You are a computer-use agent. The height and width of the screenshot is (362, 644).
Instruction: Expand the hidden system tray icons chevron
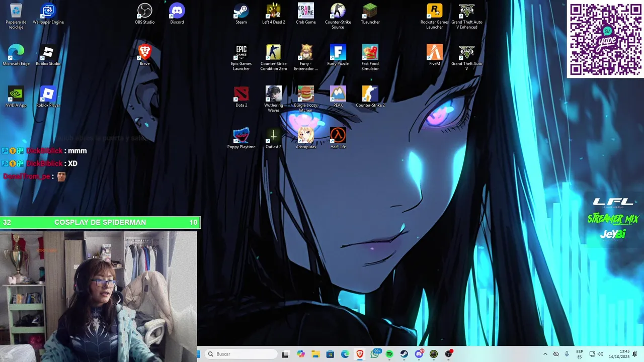tap(545, 354)
